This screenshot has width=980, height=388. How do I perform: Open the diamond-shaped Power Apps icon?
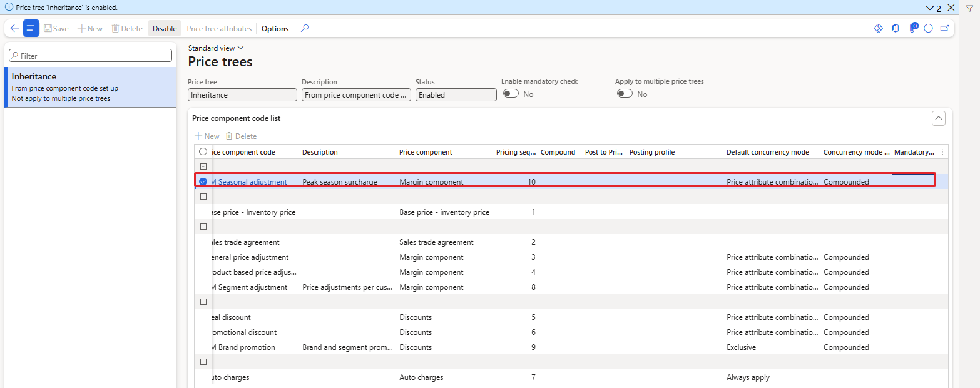(x=878, y=28)
